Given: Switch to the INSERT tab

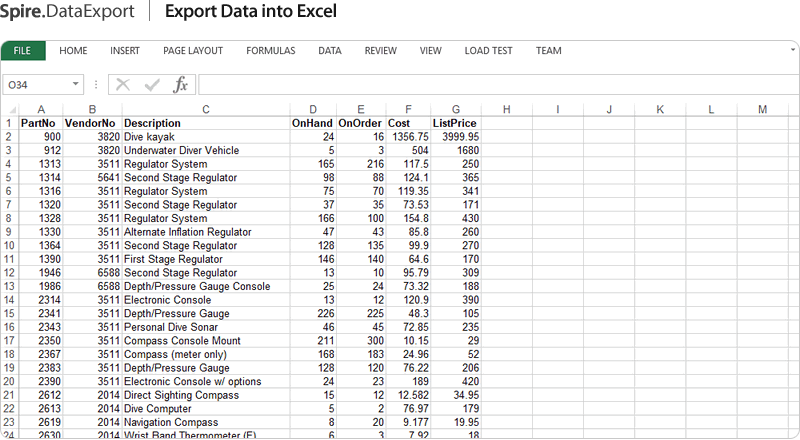Looking at the screenshot, I should [x=124, y=51].
